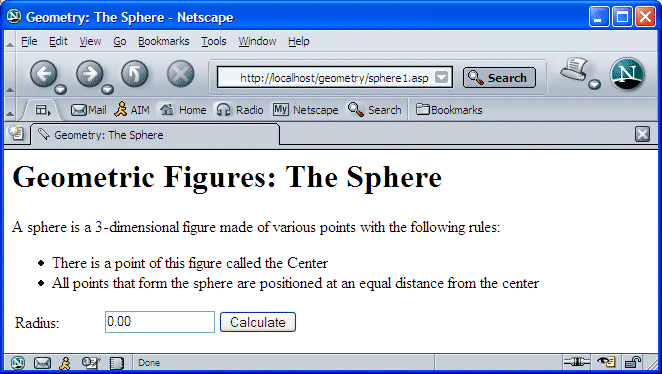Click the security padlock status icon
662x374 pixels.
click(x=633, y=362)
